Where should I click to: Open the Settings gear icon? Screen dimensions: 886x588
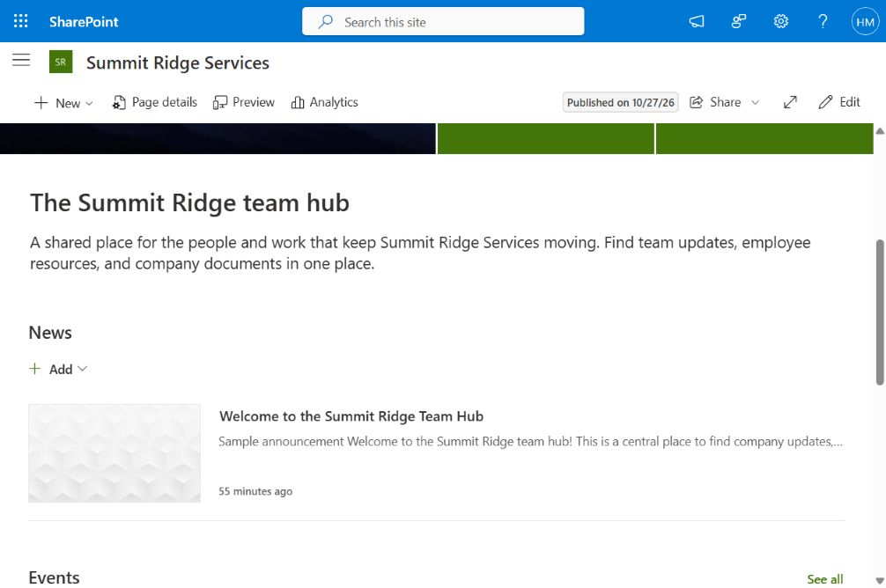(x=781, y=21)
